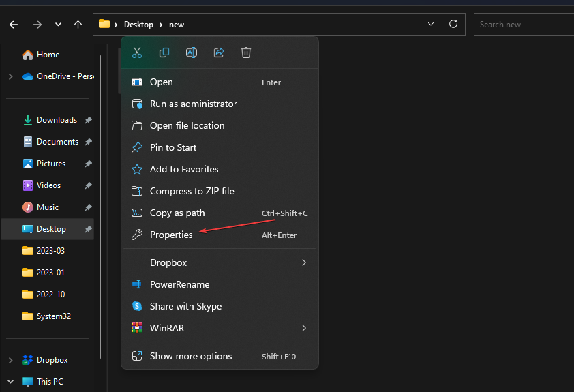
Task: Expand the Dropbox sidebar node
Action: pyautogui.click(x=11, y=360)
